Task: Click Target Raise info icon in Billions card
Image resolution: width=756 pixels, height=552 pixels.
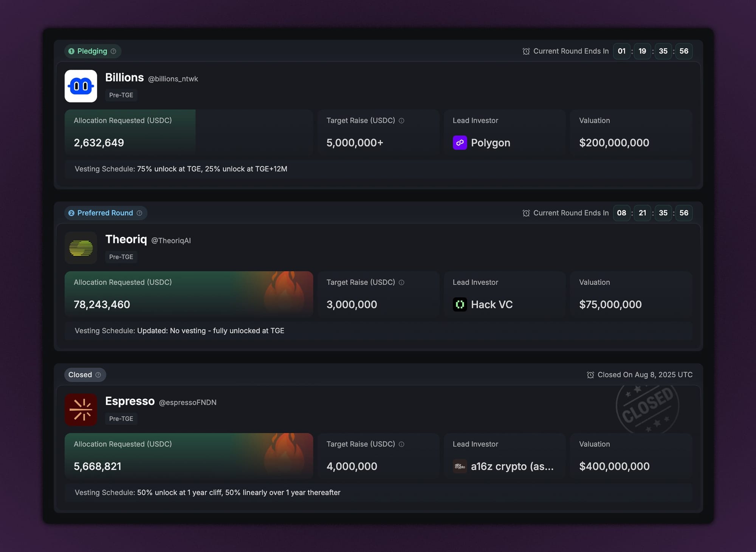Action: pos(401,121)
